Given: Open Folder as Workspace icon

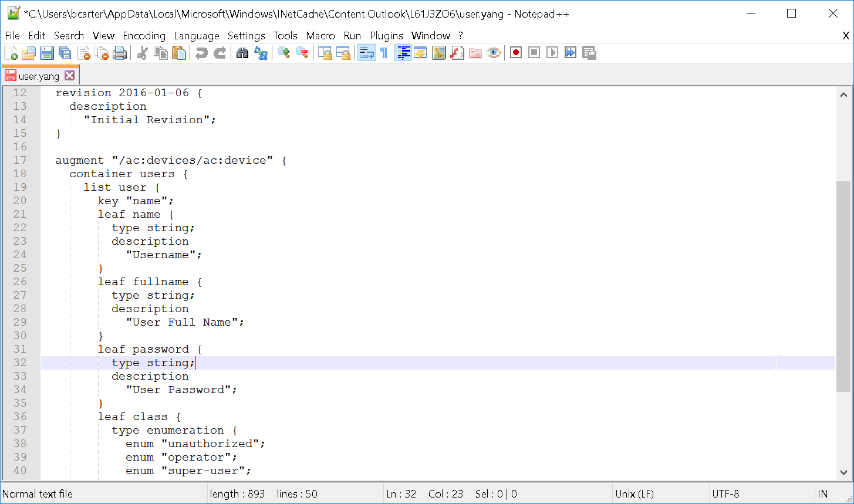Looking at the screenshot, I should 475,53.
